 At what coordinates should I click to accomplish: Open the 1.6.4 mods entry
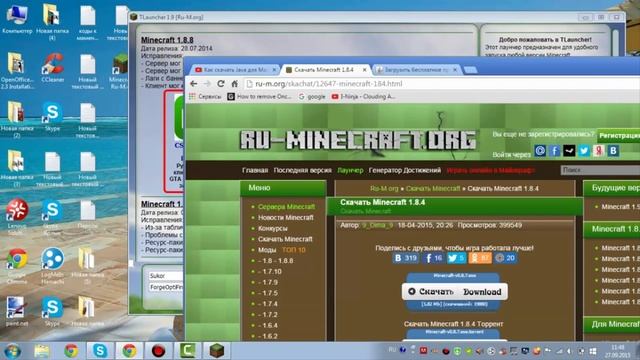coord(268,325)
